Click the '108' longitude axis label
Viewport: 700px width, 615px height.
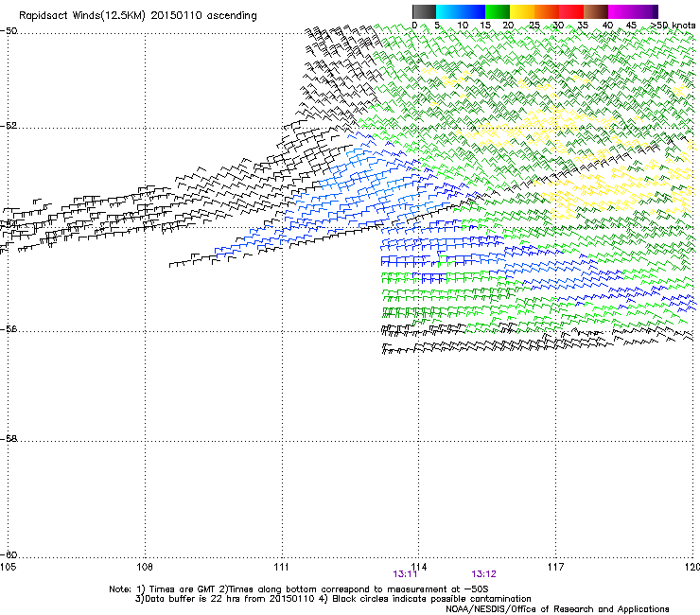(145, 567)
